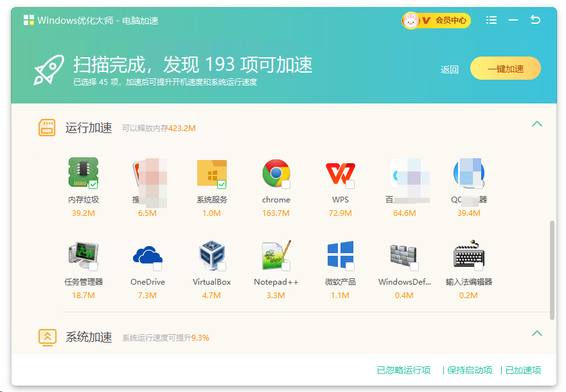Image resolution: width=566 pixels, height=392 pixels.
Task: Click the 1.1M value under 微软产品
Action: (340, 296)
